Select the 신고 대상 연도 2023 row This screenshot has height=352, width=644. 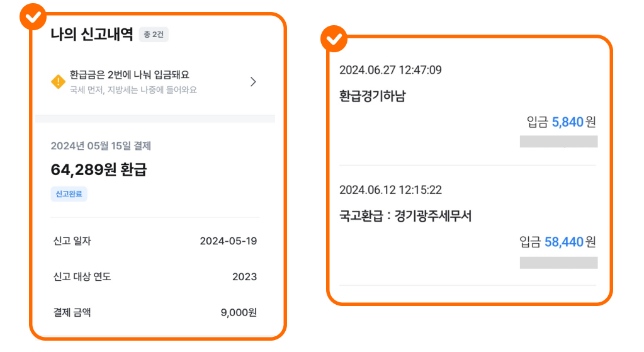click(155, 276)
